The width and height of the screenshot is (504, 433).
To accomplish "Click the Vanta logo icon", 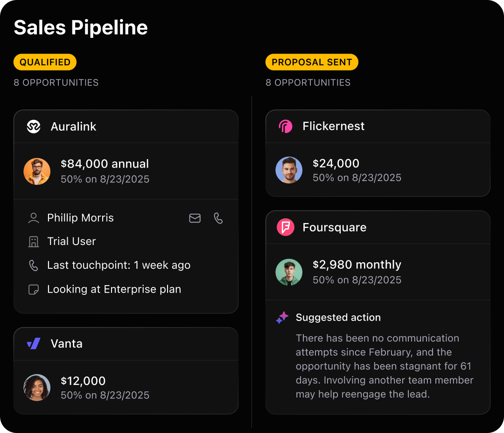I will click(34, 343).
